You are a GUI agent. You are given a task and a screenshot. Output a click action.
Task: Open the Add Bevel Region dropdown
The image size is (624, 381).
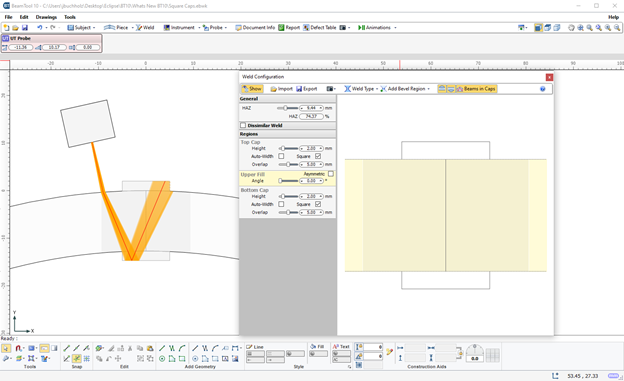coord(405,89)
